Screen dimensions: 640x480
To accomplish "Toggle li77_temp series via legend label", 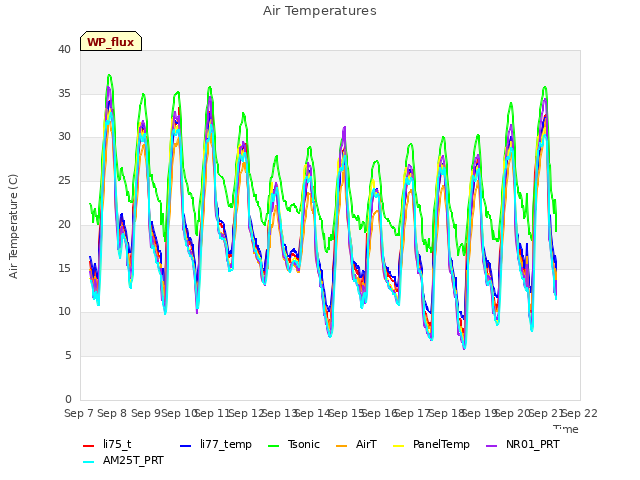I will pyautogui.click(x=226, y=444).
